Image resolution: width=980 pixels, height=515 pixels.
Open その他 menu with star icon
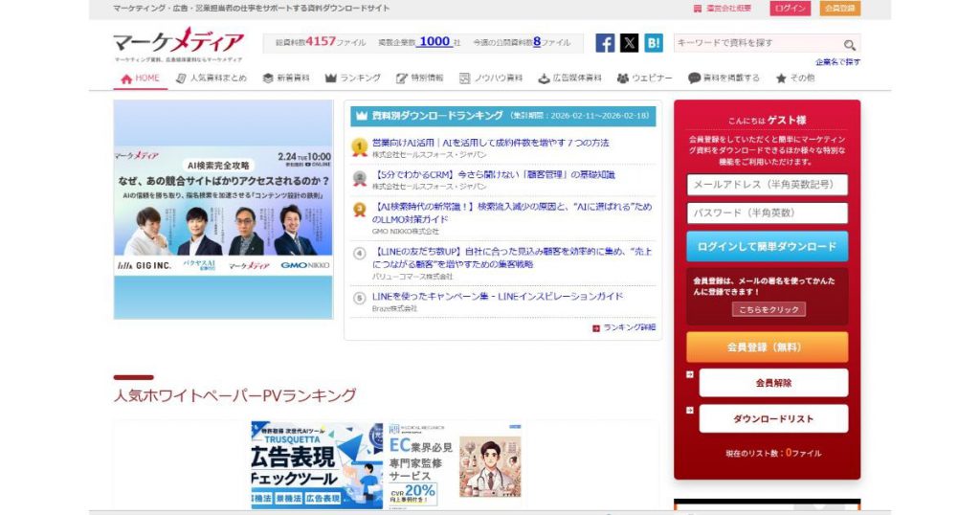pos(794,78)
